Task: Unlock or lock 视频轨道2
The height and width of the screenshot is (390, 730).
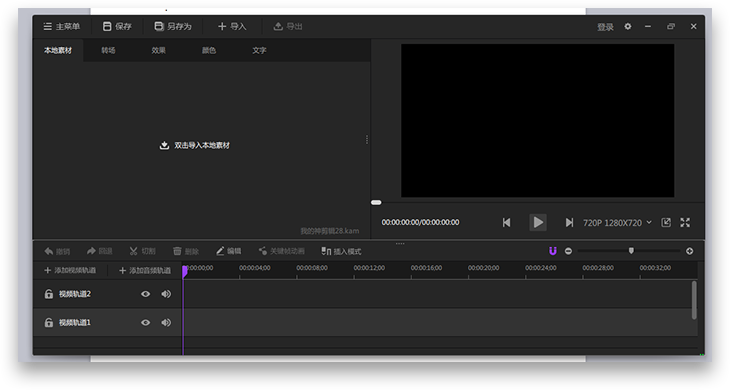Action: click(x=48, y=294)
